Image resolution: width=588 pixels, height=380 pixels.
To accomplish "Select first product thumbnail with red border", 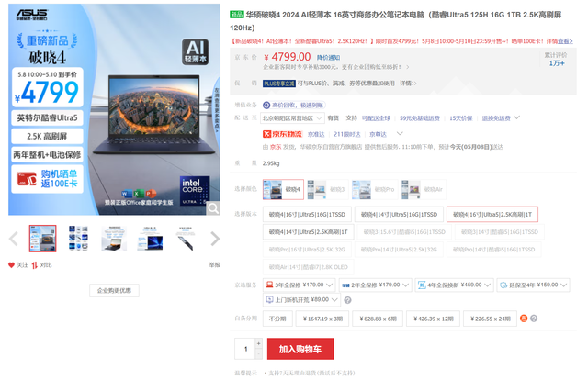I will (43, 239).
